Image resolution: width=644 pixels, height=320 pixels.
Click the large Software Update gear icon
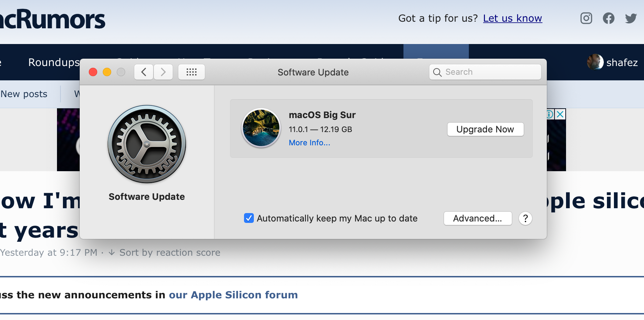click(147, 144)
